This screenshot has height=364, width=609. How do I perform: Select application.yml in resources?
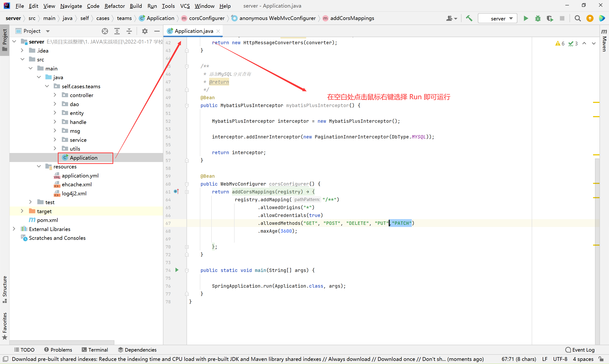pyautogui.click(x=80, y=176)
